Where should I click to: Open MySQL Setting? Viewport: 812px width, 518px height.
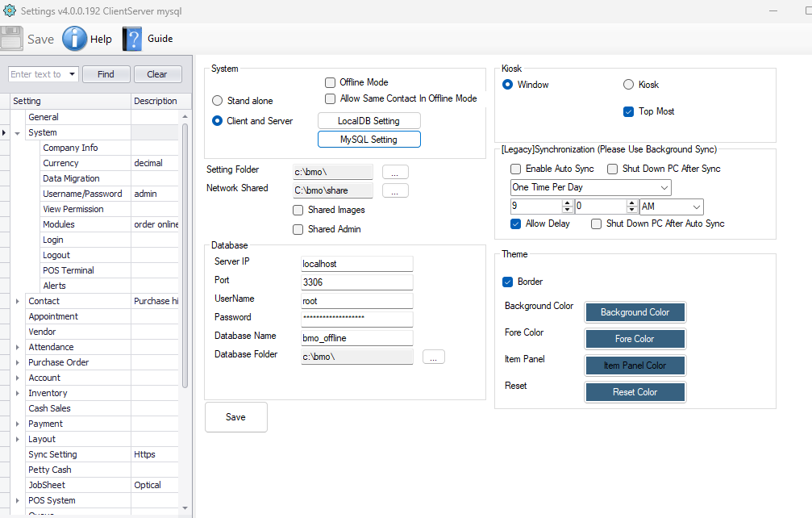[369, 140]
